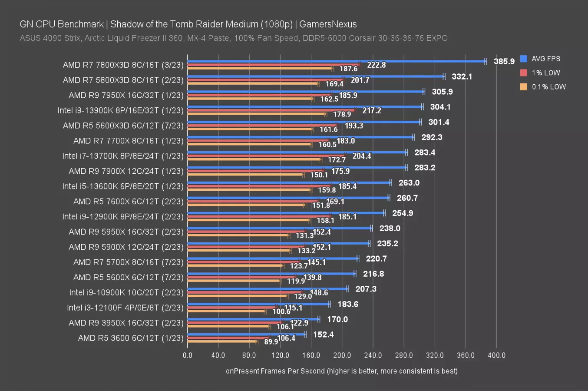Screen dimensions: 588x391
Task: Click the 385.9 average FPS value
Action: tap(504, 61)
